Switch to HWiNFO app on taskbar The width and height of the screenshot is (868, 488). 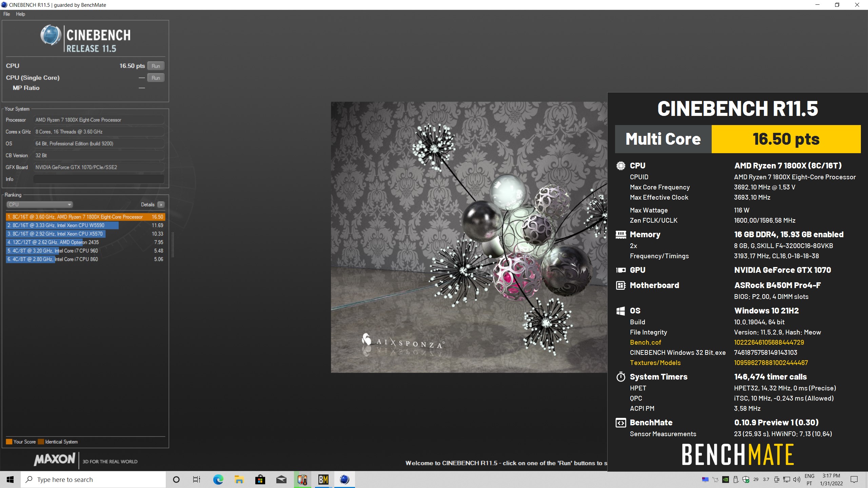tap(302, 480)
